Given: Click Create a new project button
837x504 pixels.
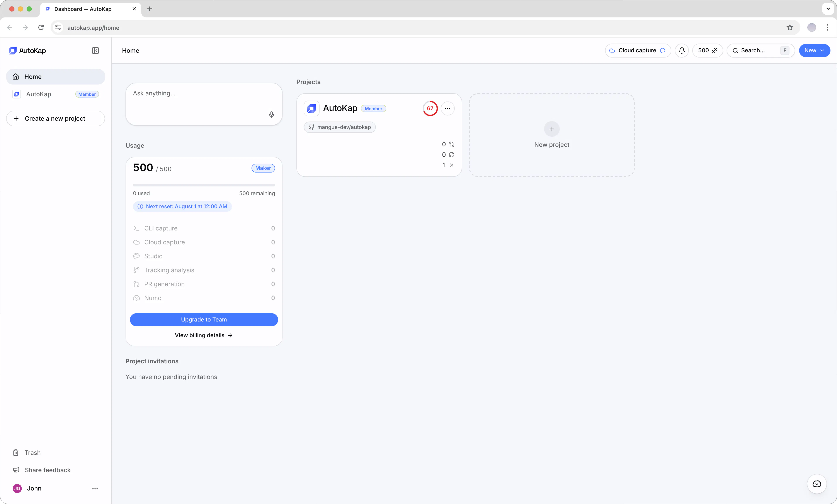Looking at the screenshot, I should point(56,118).
